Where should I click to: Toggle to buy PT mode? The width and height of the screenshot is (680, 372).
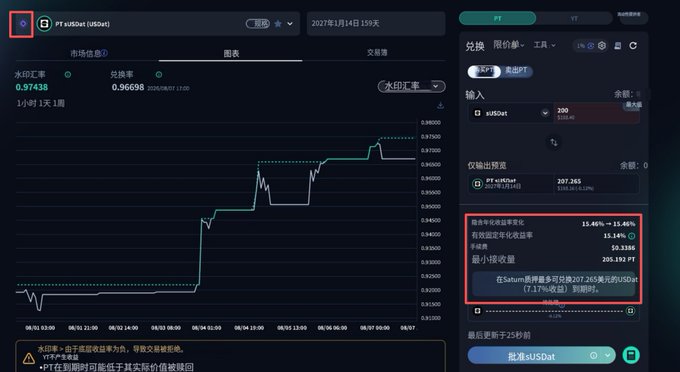(x=484, y=71)
